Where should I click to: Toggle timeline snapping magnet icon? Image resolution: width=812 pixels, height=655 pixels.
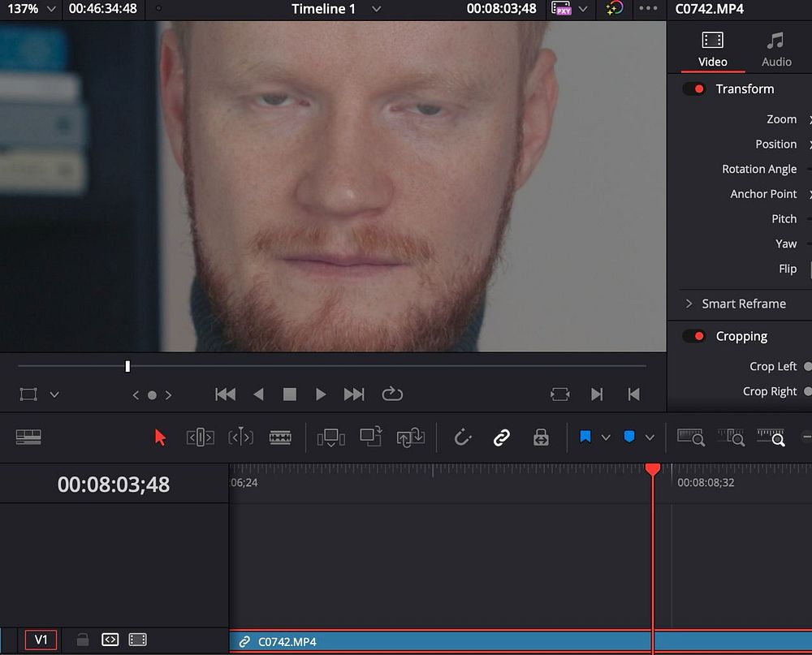click(463, 437)
